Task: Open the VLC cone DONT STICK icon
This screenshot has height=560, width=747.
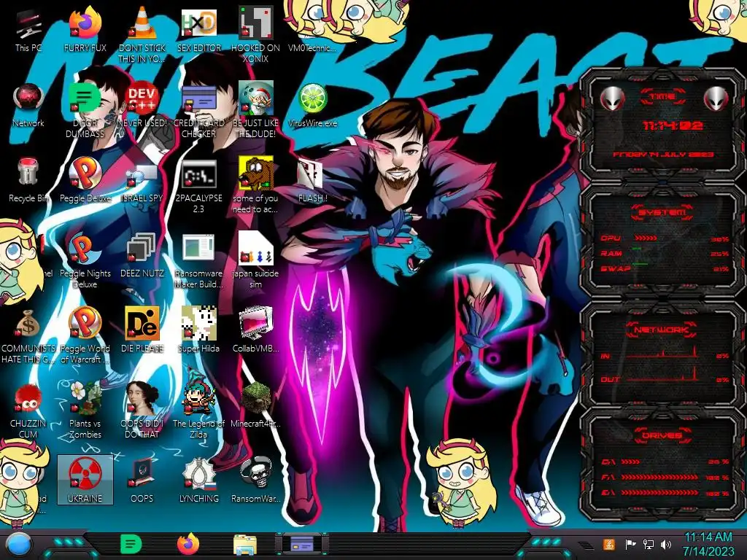Action: 142,34
